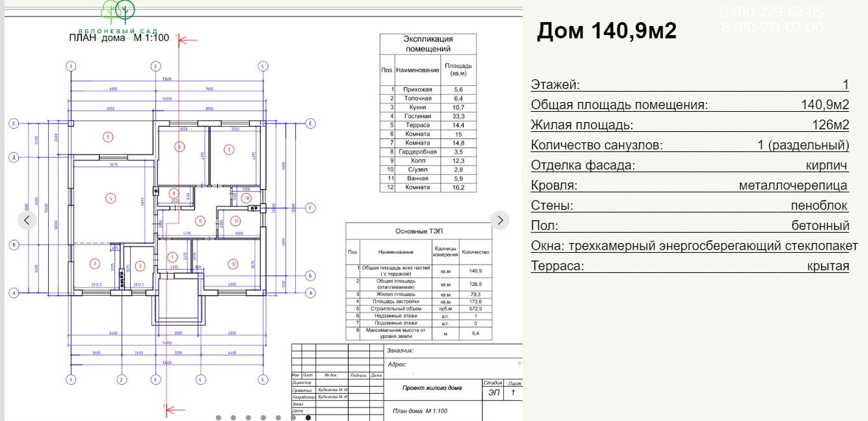This screenshot has width=868, height=421.
Task: Click the "Кровля:" label
Action: pos(554,186)
